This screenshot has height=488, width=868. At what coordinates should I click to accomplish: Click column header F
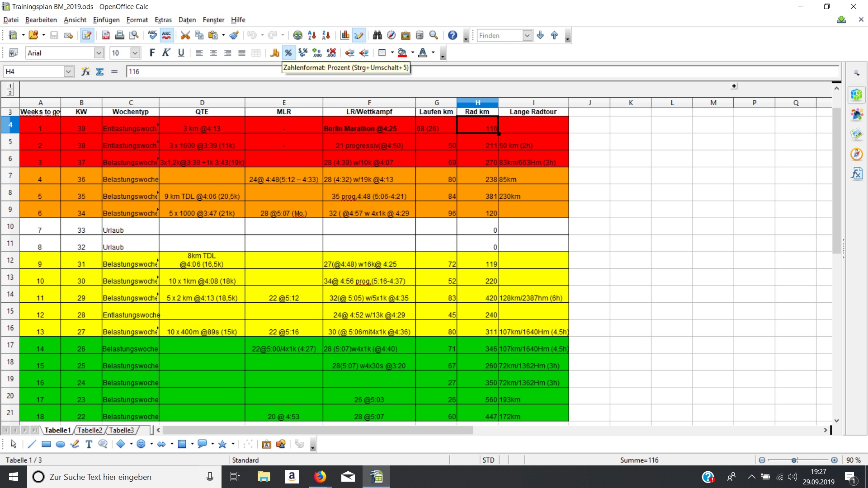[369, 103]
